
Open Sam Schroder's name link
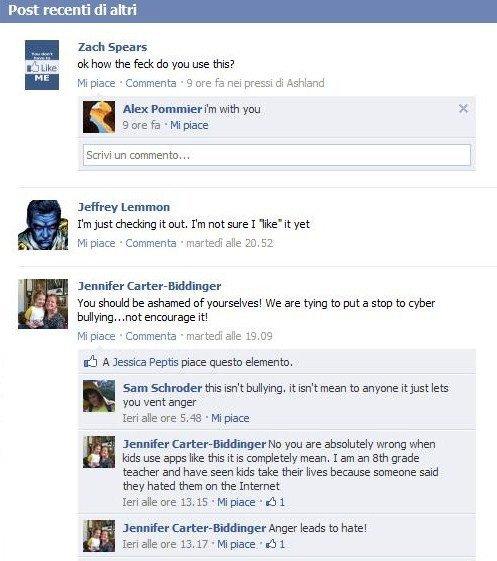162,388
